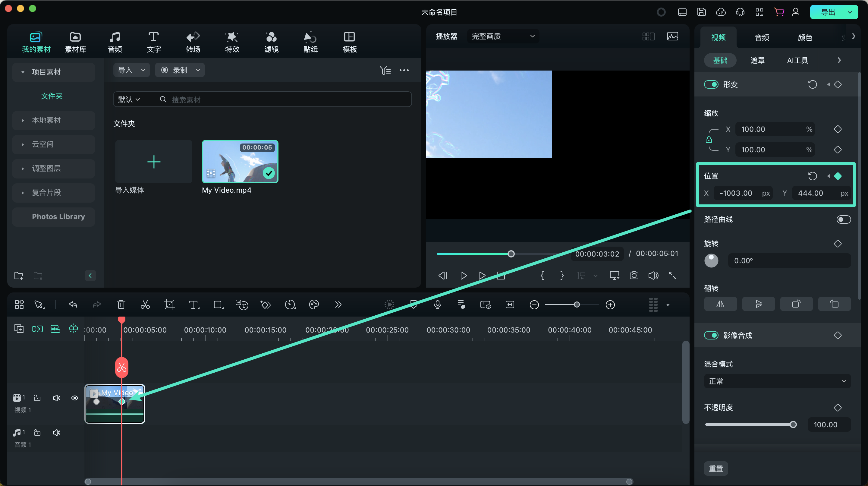868x486 pixels.
Task: Toggle the 形变 transform switch
Action: tap(711, 84)
